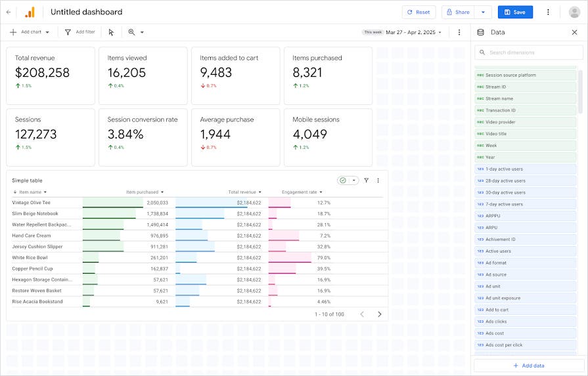This screenshot has width=588, height=376.
Task: Click the table filter funnel icon
Action: point(367,180)
